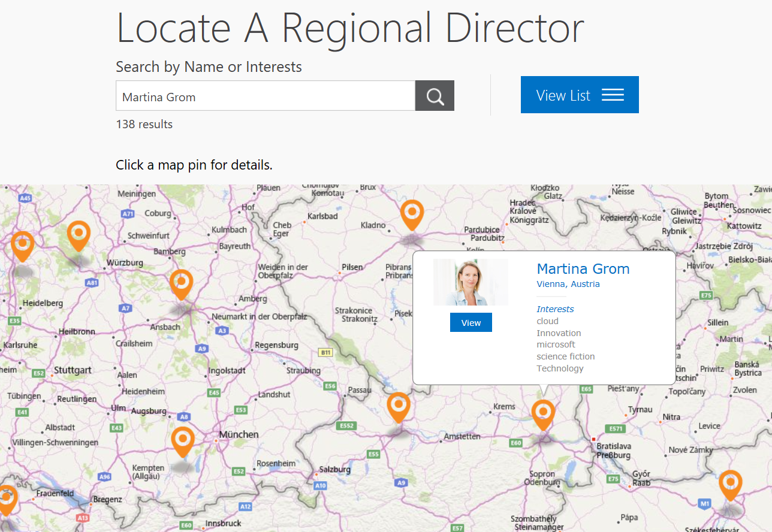Choose the 'Technology' interest entry
The image size is (772, 532).
point(560,368)
